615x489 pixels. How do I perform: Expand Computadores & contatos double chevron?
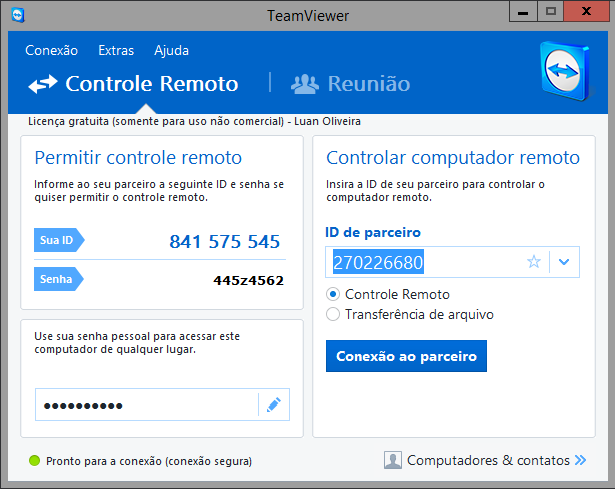[580, 460]
